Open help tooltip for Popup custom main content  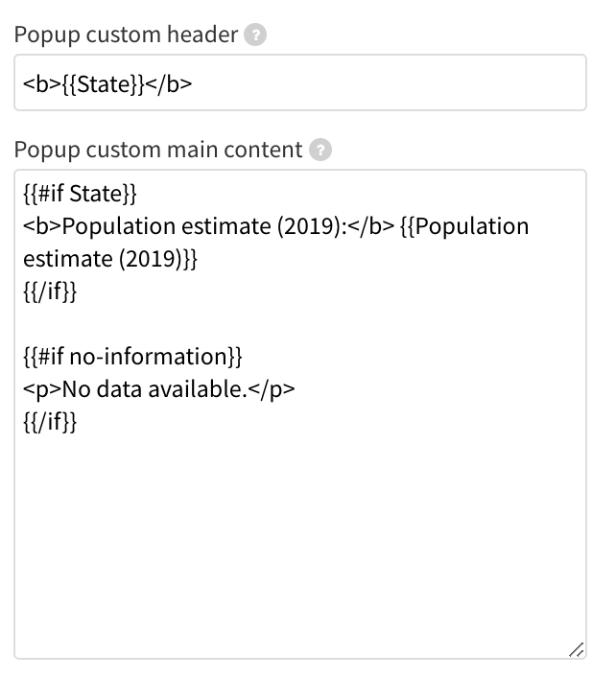(320, 151)
